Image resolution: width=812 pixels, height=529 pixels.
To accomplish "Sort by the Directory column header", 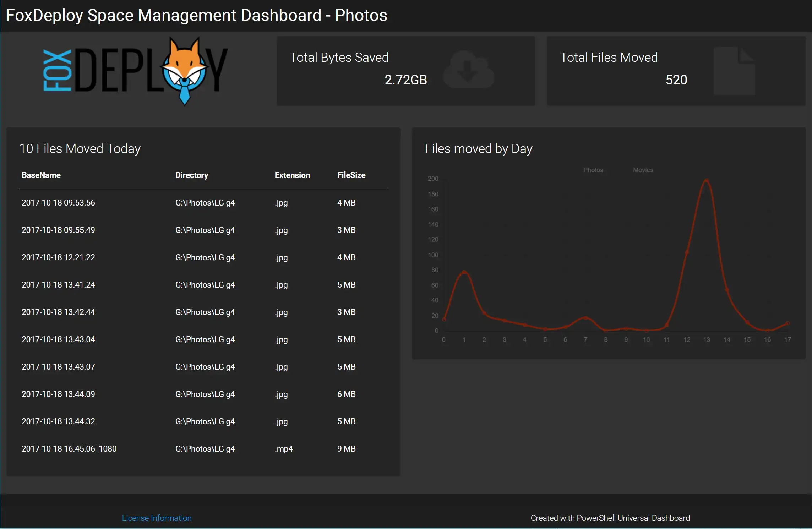I will [192, 175].
